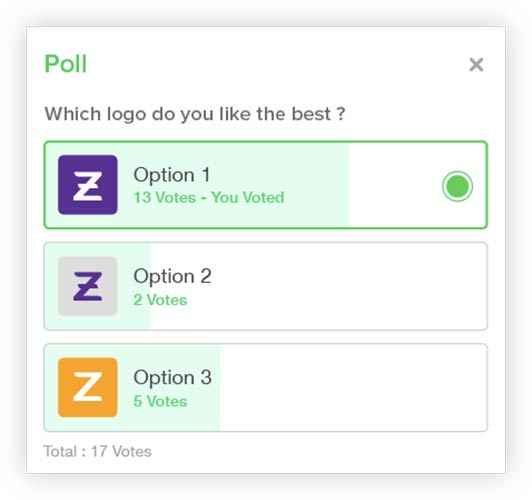Click the tip of Option 2's vote progress fill

[x=148, y=286]
